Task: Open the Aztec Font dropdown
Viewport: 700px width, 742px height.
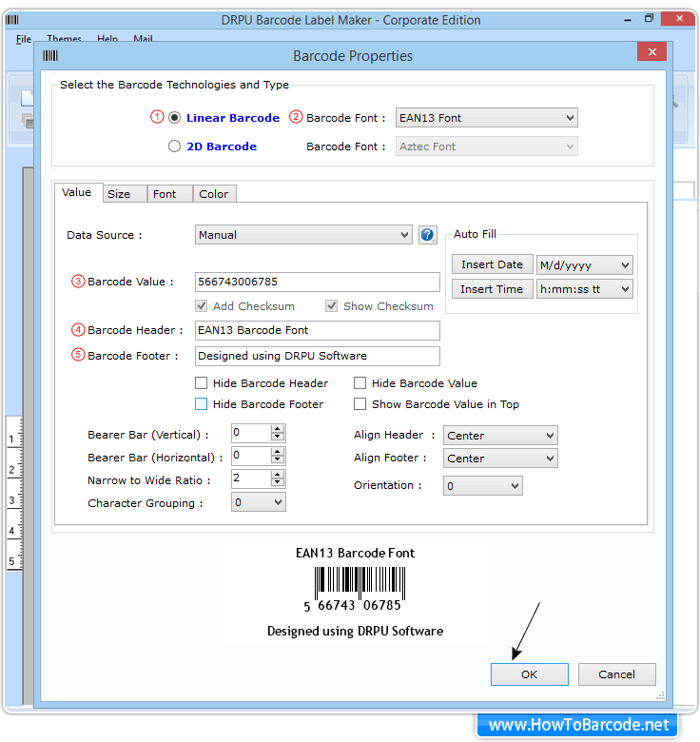Action: (487, 146)
